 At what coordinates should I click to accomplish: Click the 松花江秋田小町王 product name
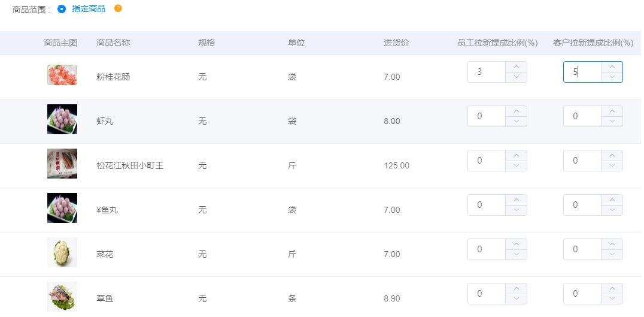tap(130, 165)
